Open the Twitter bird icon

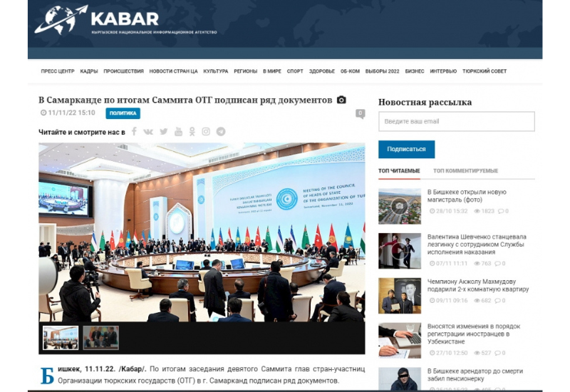tap(163, 132)
